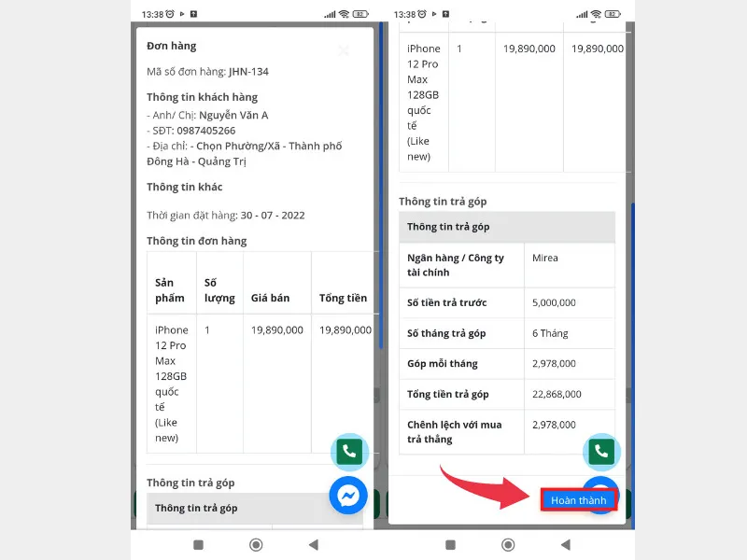Tap recent apps square on left phone
Screen dimensions: 747x560
(x=198, y=544)
